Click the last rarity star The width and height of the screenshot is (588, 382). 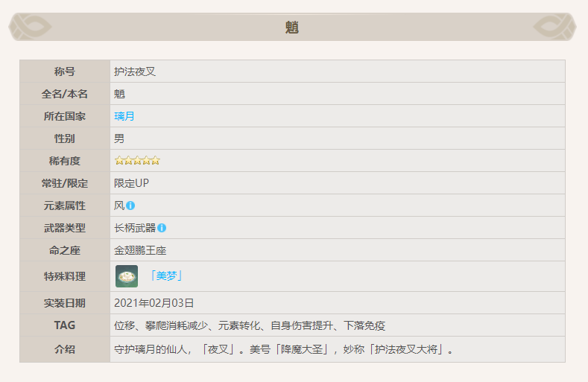click(x=155, y=161)
